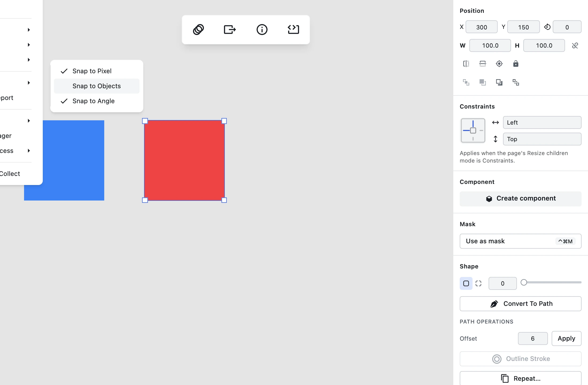
Task: Select the blue square on canvas
Action: tap(73, 160)
